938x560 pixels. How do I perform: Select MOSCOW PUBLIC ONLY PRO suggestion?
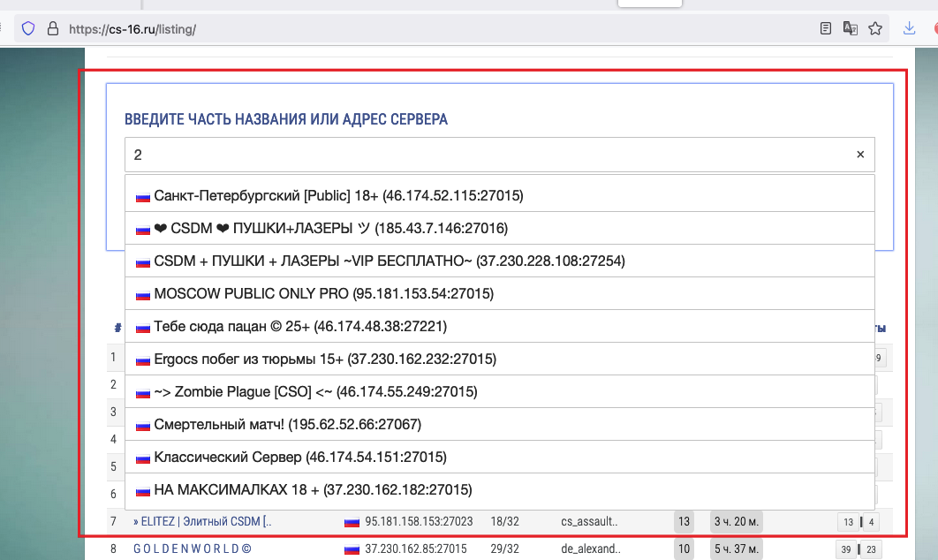click(500, 293)
